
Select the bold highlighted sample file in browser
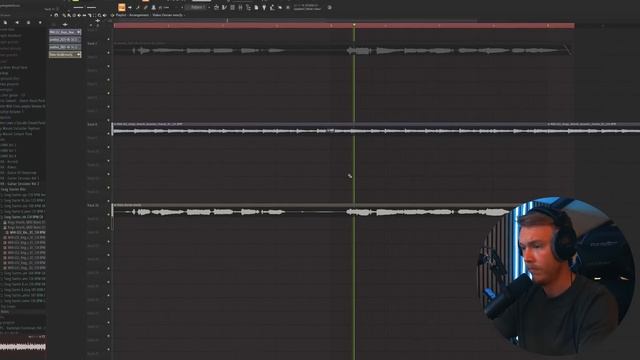25,232
